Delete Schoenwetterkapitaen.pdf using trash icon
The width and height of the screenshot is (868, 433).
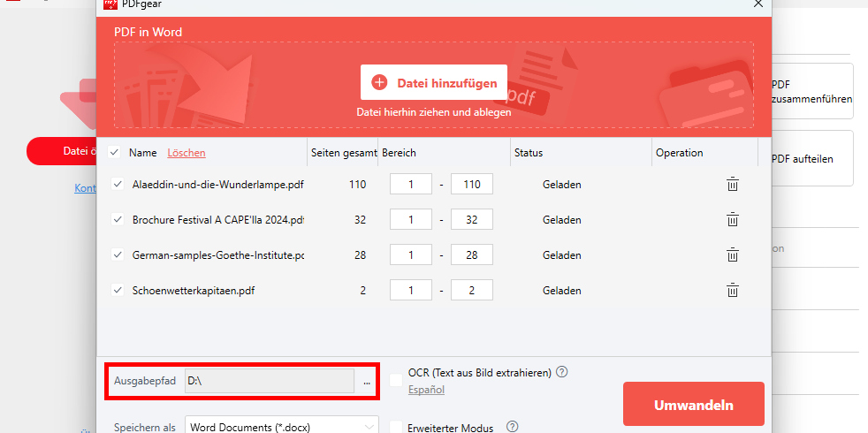click(732, 290)
